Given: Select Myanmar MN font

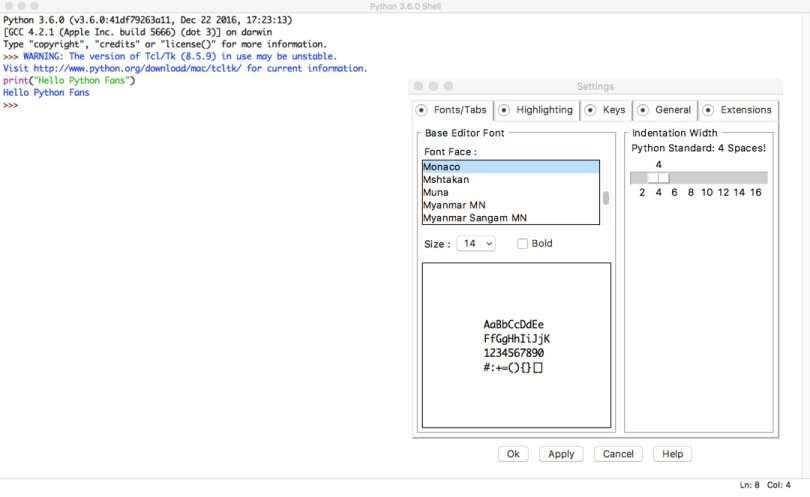Looking at the screenshot, I should point(510,205).
